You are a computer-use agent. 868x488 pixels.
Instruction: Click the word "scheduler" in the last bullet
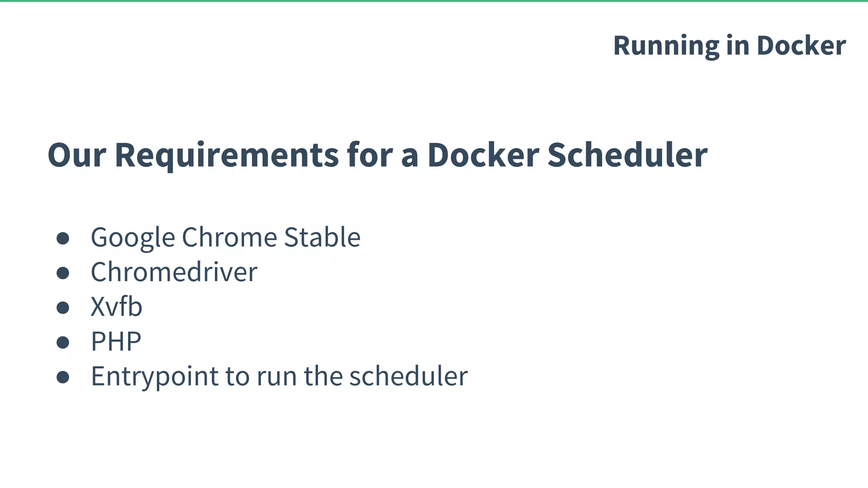pyautogui.click(x=409, y=376)
